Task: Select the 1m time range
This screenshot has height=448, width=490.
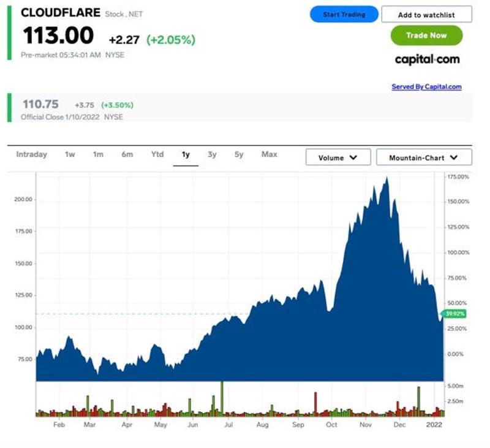Action: pyautogui.click(x=98, y=154)
